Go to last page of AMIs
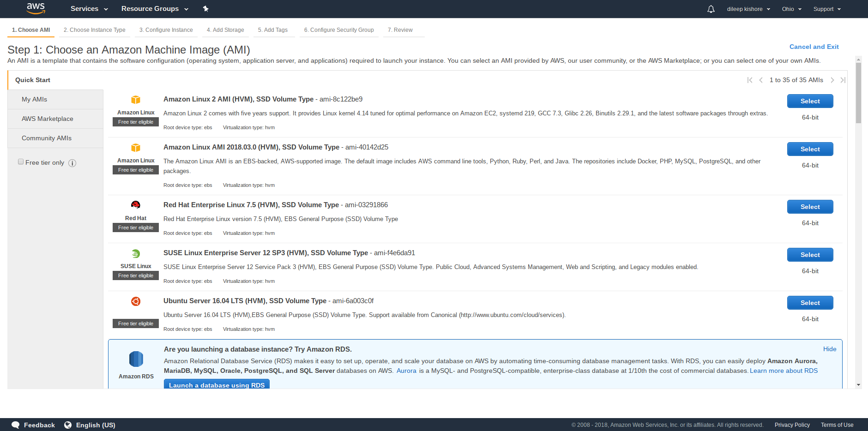This screenshot has height=431, width=868. 843,80
